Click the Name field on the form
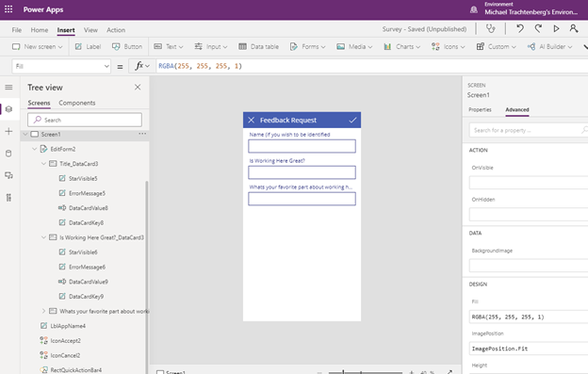588x374 pixels. point(302,146)
